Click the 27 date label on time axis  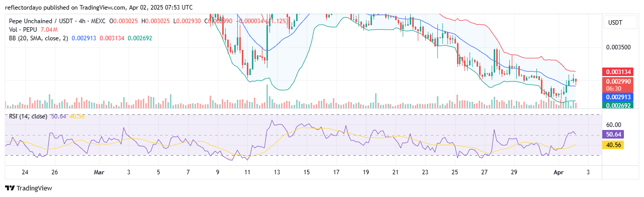[485, 172]
